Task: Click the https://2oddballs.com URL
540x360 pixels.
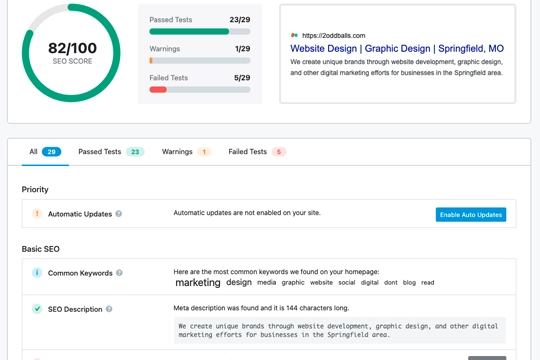Action: 333,35
